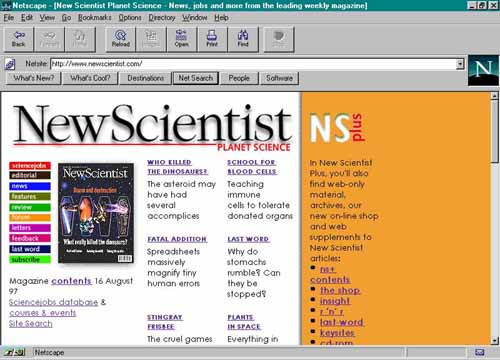Open the Options menu
Viewport: 500px width, 360px height.
130,17
